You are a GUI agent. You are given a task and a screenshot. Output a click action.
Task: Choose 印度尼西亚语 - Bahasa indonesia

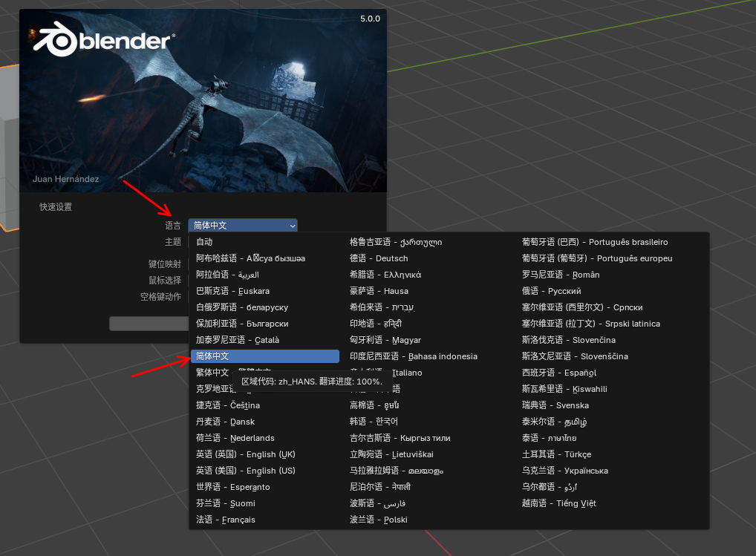click(429, 356)
